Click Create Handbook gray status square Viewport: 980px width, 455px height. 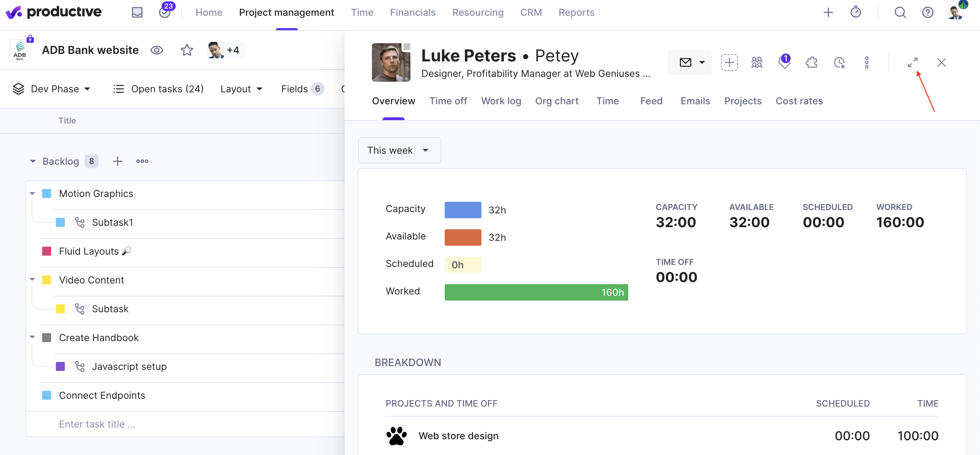point(46,337)
